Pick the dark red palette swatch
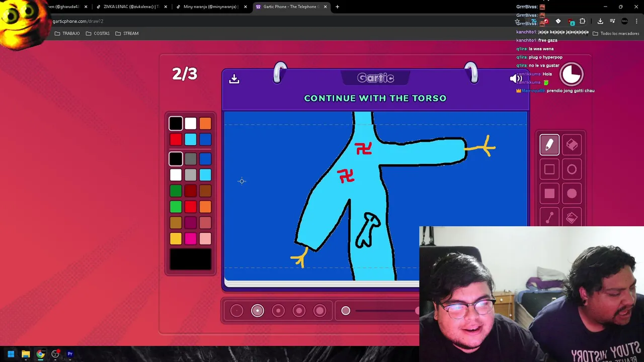This screenshot has height=362, width=644. [x=190, y=191]
